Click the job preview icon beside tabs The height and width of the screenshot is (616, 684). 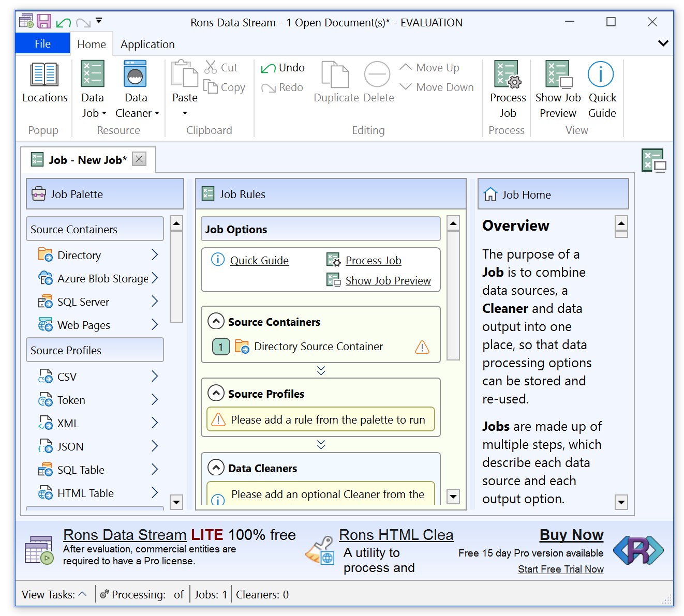point(654,160)
